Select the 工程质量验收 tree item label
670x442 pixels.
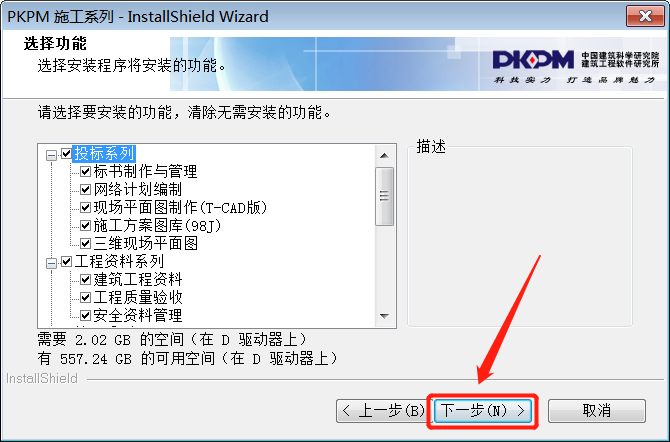click(138, 297)
